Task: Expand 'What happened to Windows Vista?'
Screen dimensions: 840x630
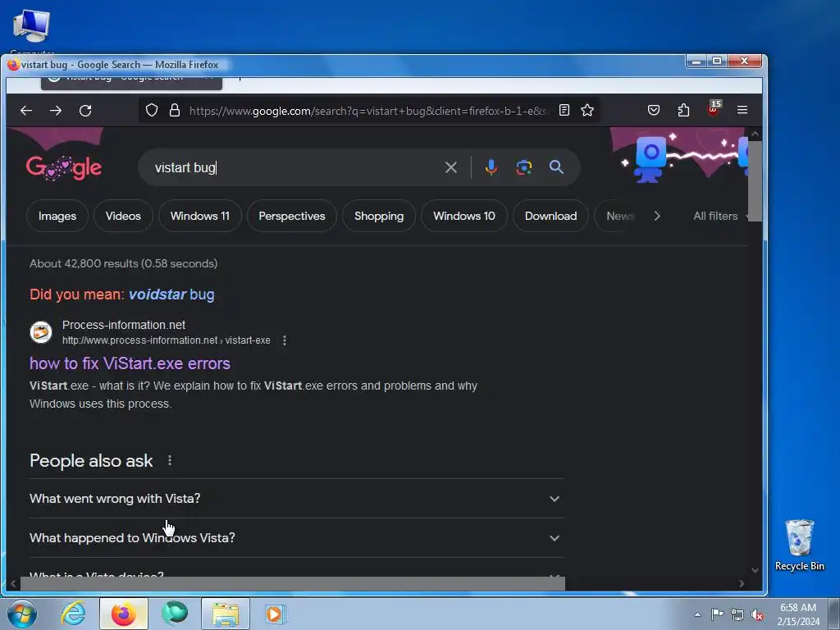Action: click(x=297, y=538)
